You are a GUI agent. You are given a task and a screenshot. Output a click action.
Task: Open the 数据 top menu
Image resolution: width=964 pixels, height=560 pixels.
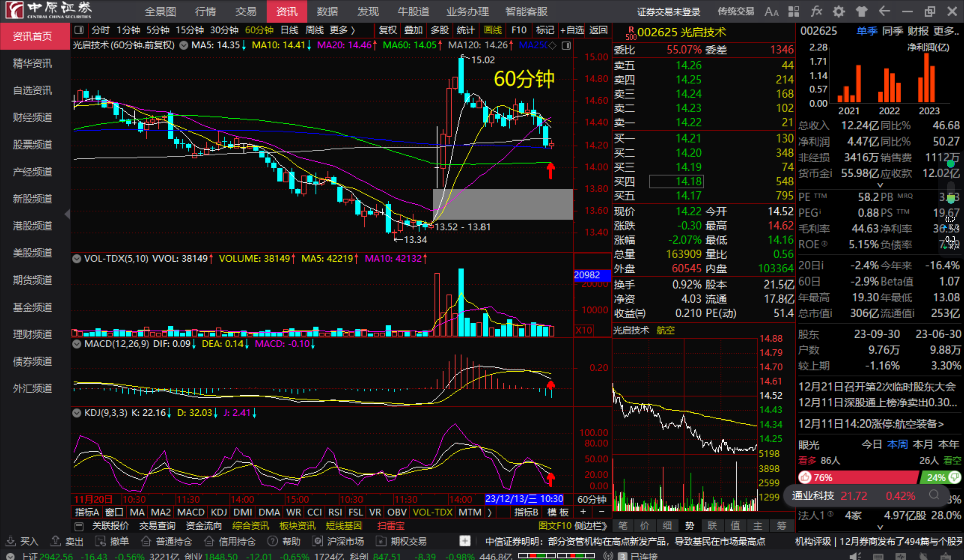pyautogui.click(x=327, y=11)
